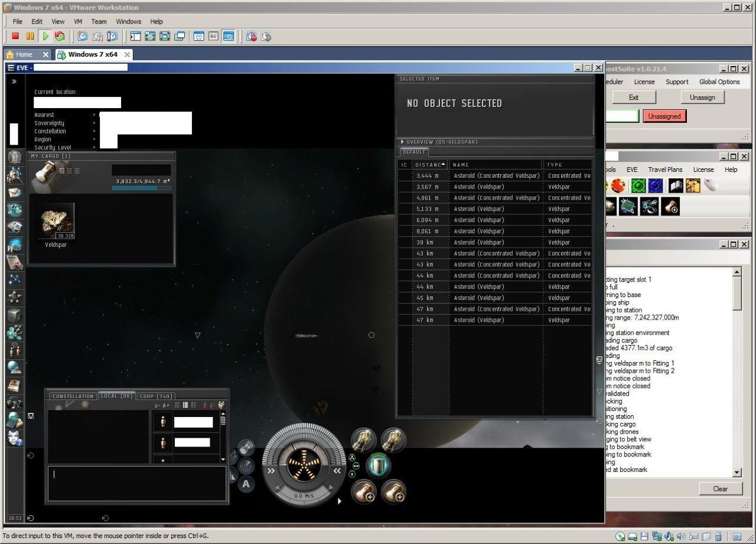Open the License menu in the bot window
This screenshot has height=544, width=756.
[x=703, y=170]
